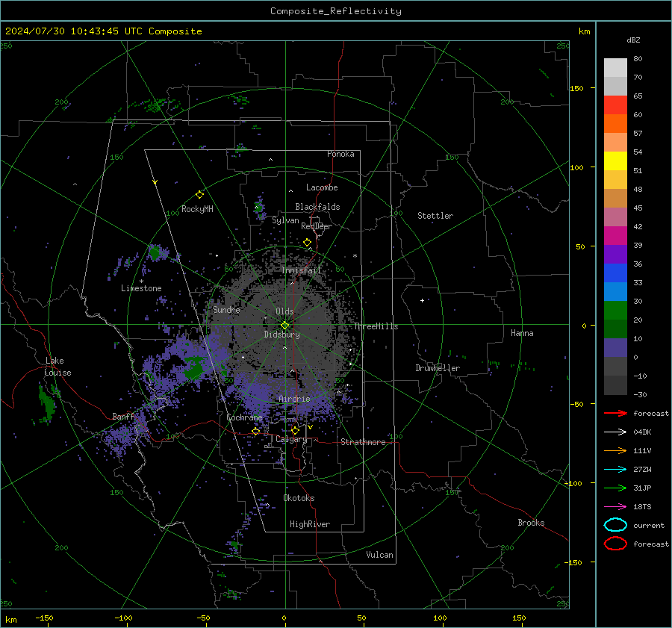The height and width of the screenshot is (628, 672).
Task: Click the dark orange swatch below 60 dBZ
Action: (615, 124)
